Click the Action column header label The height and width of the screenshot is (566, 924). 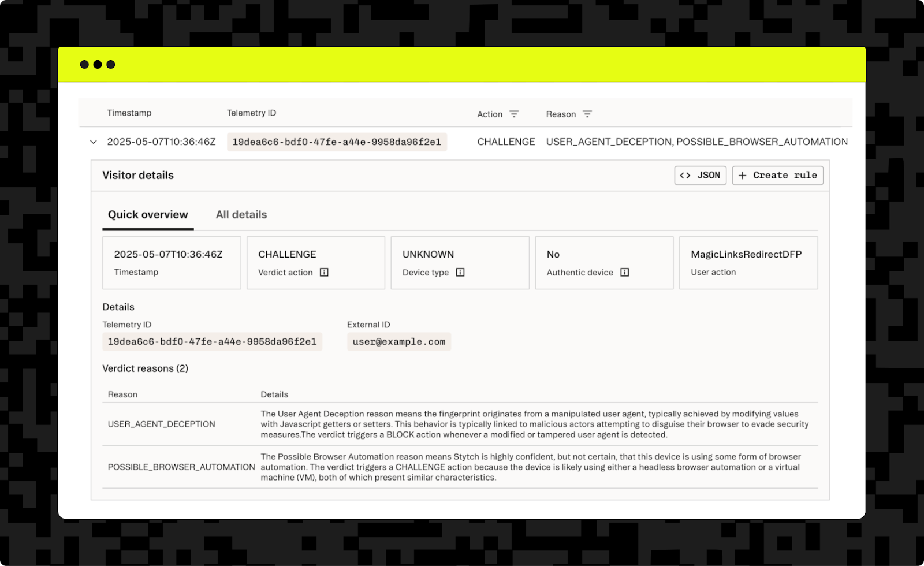[x=490, y=114]
